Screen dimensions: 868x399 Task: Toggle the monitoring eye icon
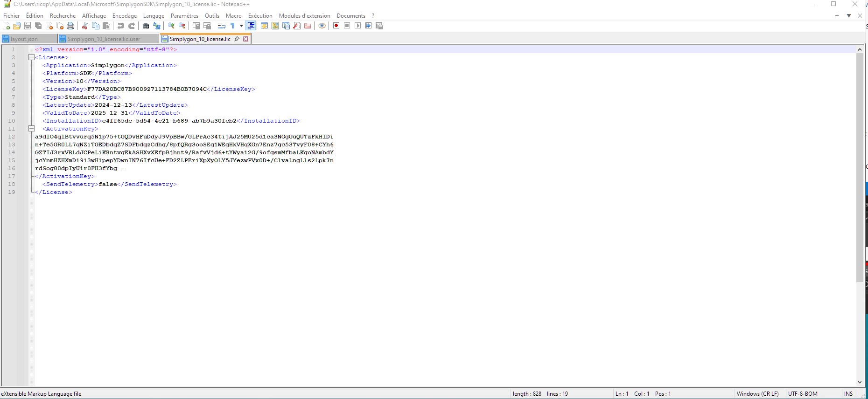tap(322, 26)
